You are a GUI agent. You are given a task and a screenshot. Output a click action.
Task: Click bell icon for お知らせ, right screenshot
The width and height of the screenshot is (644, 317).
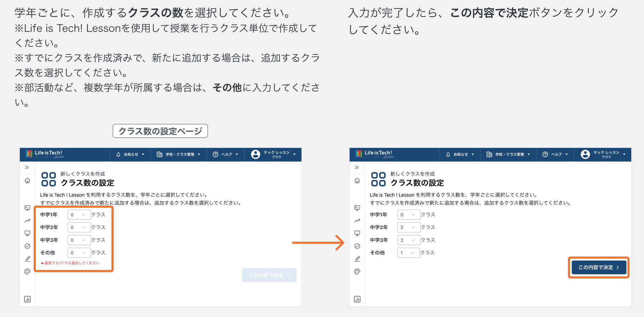(x=448, y=155)
